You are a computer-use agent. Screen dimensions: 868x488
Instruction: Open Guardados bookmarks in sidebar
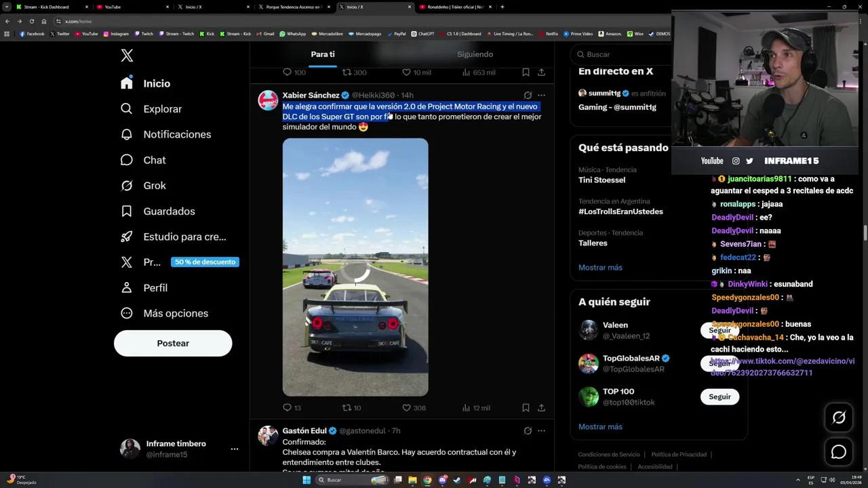point(158,211)
